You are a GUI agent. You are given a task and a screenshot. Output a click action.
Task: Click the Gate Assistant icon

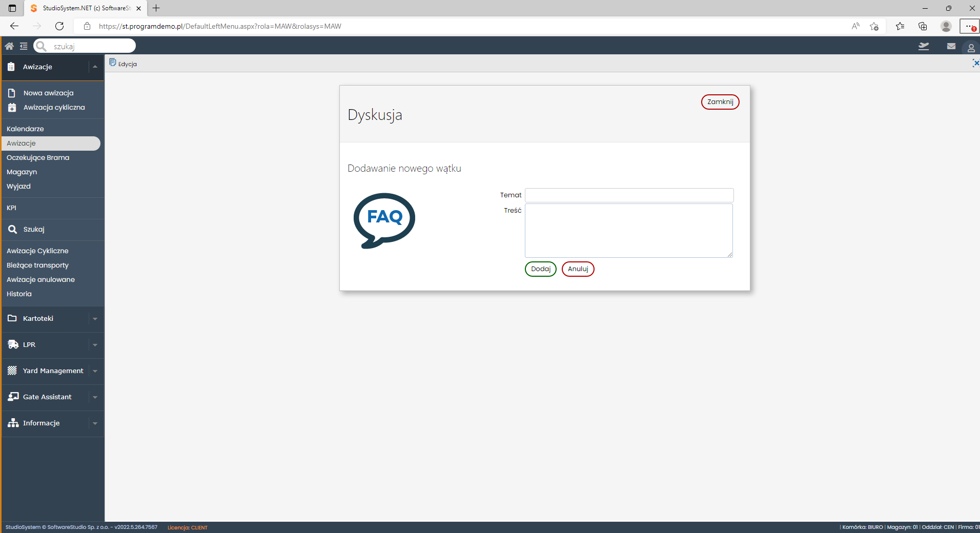point(13,397)
